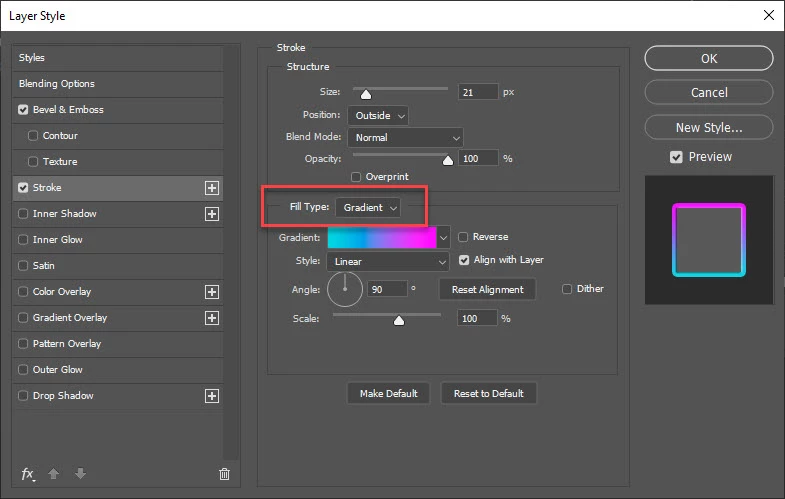Select the Stroke row label
785x499 pixels.
[47, 188]
